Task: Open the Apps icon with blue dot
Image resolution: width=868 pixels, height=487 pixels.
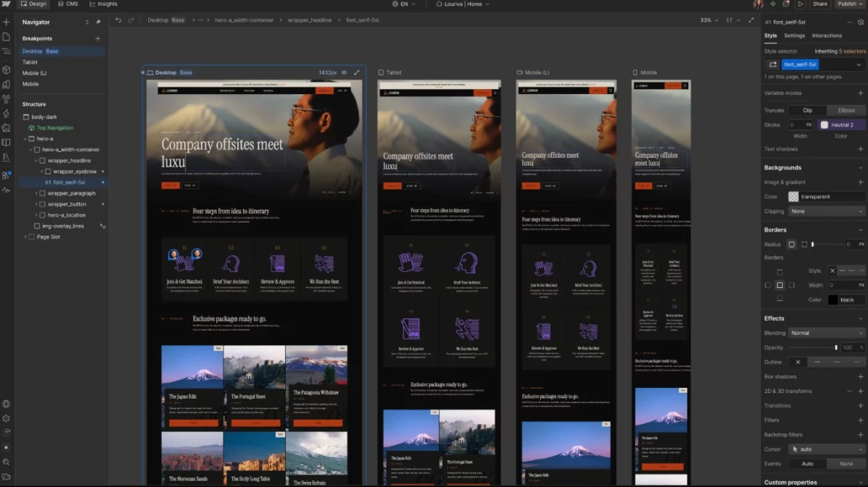Action: coord(7,175)
